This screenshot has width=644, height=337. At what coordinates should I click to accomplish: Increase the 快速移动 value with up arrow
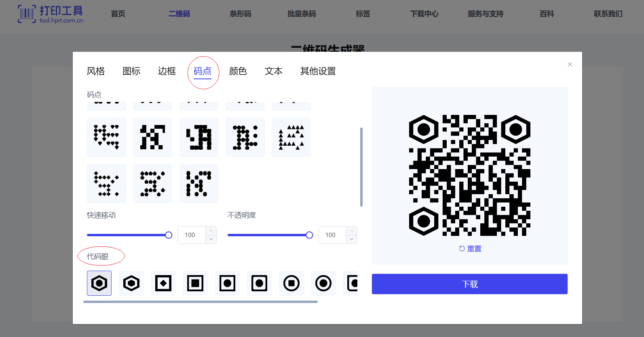pyautogui.click(x=211, y=231)
